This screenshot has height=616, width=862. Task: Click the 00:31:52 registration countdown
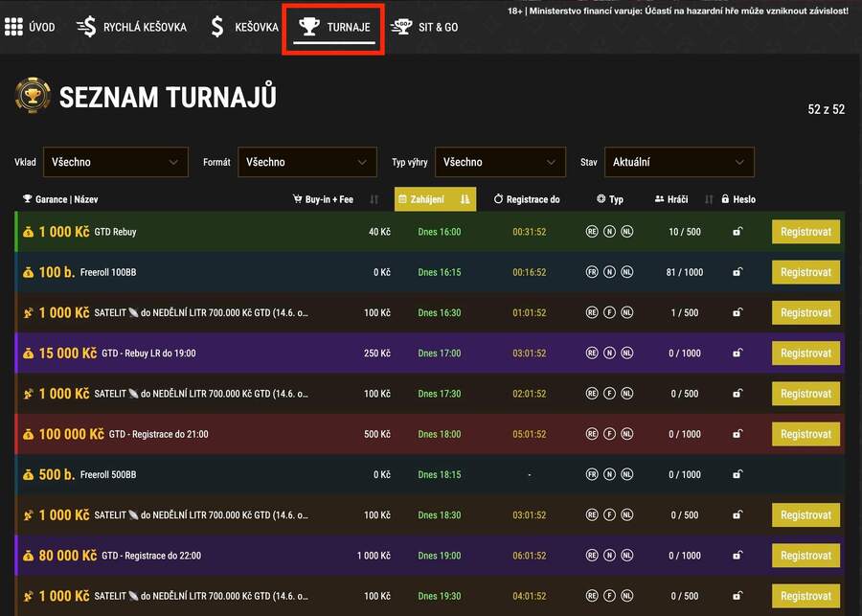(x=530, y=232)
